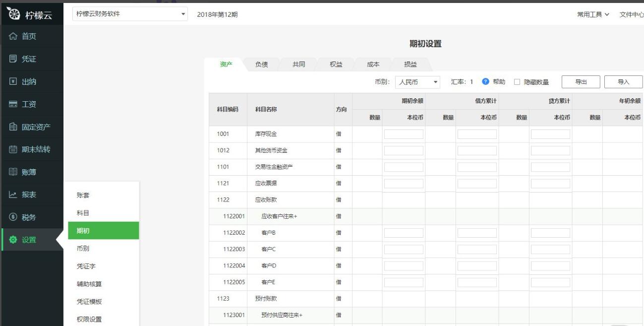Switch to the 共同 tab
Screen dimensions: 644x326
coord(299,65)
